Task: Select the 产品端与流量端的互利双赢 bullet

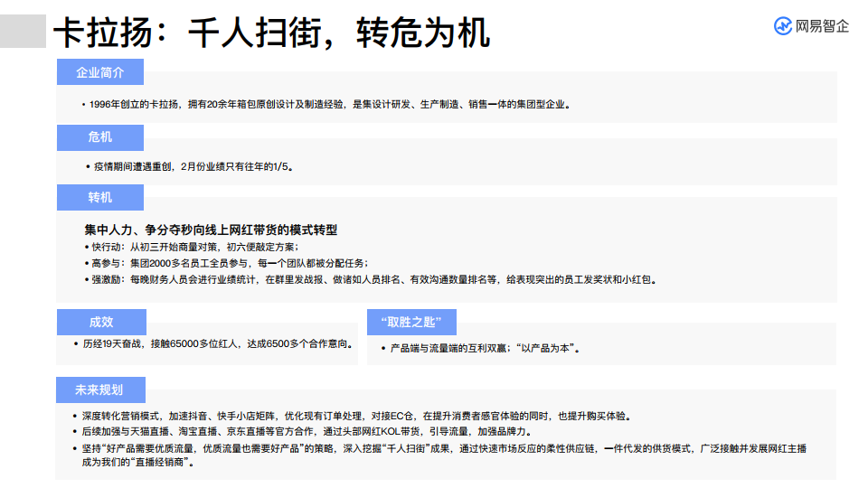Action: point(485,348)
